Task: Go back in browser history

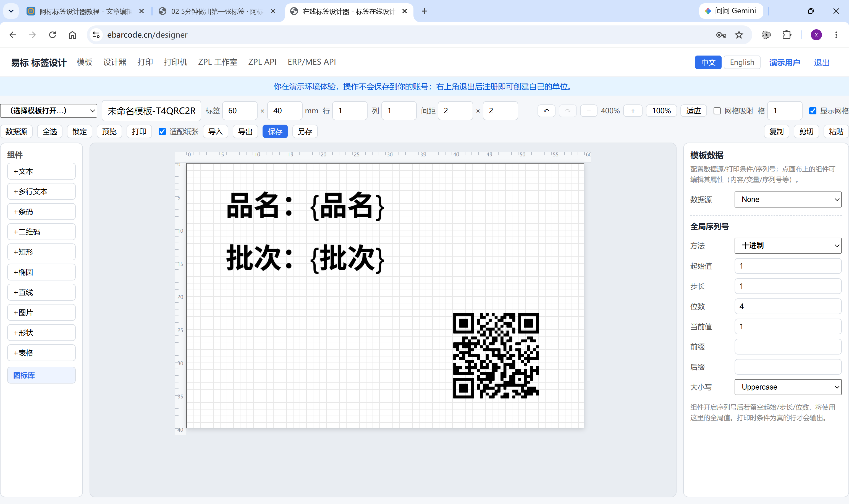Action: coord(12,35)
